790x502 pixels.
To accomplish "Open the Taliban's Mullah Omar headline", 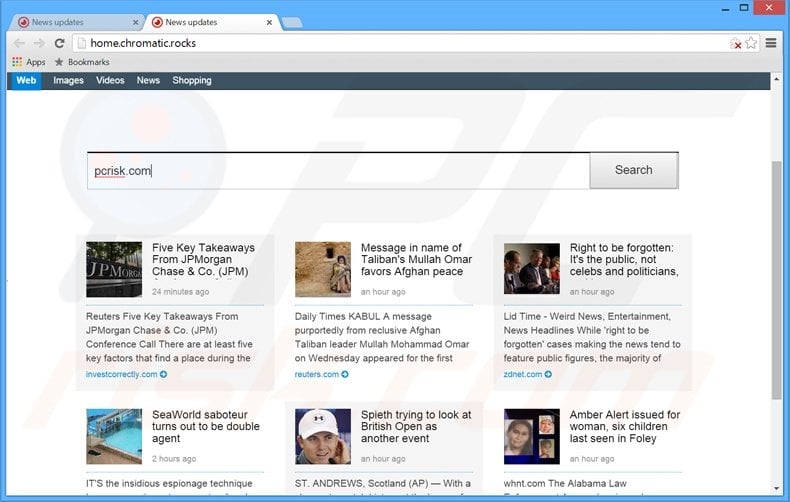I will coord(416,260).
